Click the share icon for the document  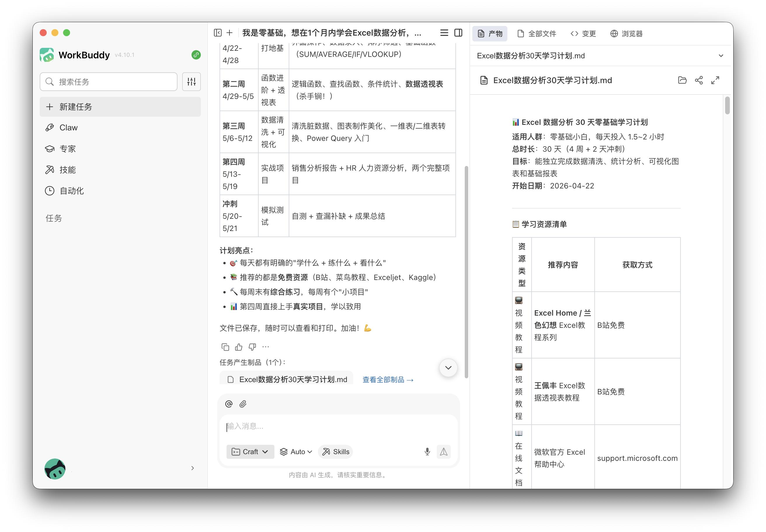699,80
